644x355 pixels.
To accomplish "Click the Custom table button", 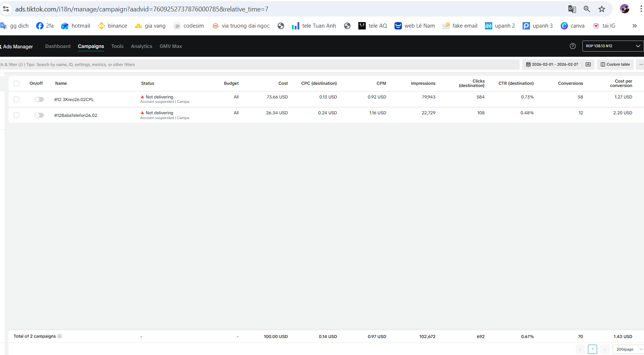I will pos(615,65).
